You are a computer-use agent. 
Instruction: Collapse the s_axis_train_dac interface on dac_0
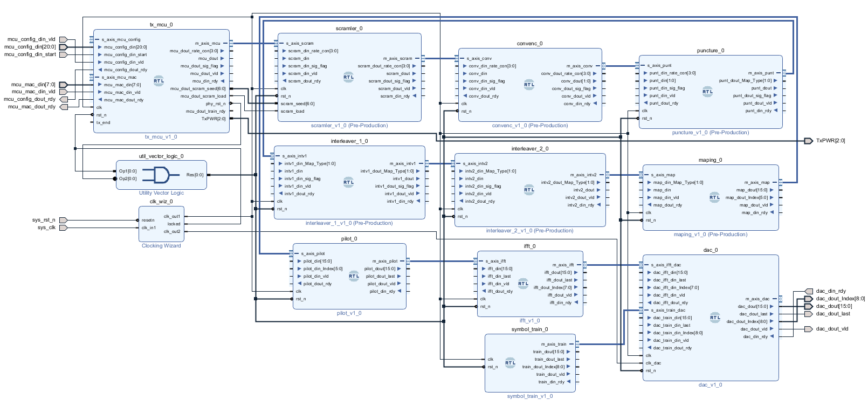(646, 310)
